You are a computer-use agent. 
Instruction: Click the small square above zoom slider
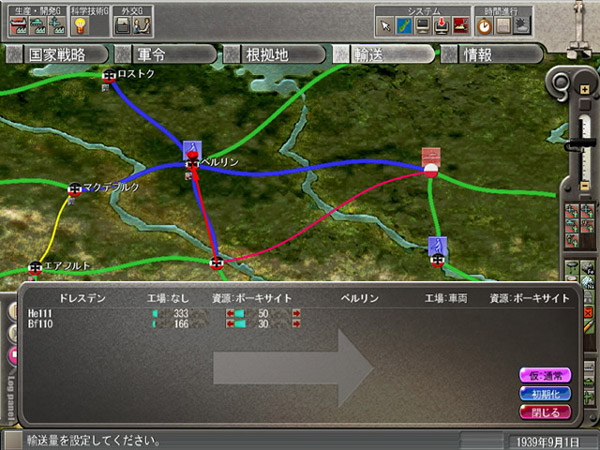click(584, 105)
